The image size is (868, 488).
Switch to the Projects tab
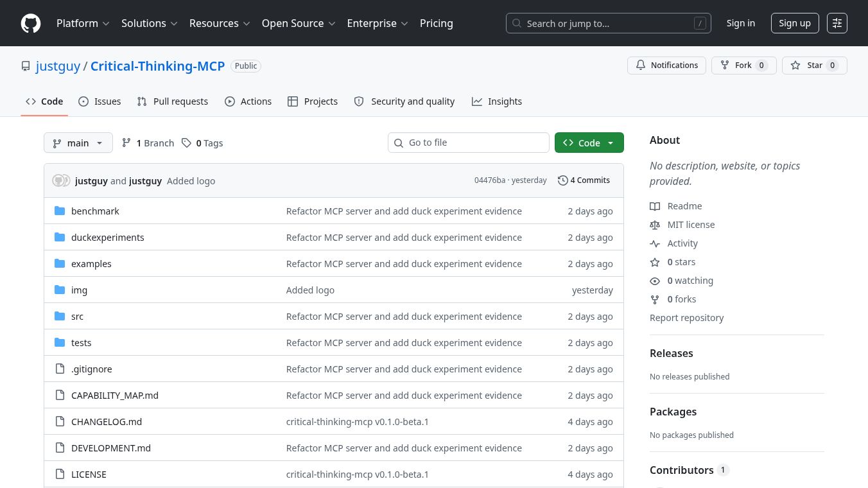(313, 101)
